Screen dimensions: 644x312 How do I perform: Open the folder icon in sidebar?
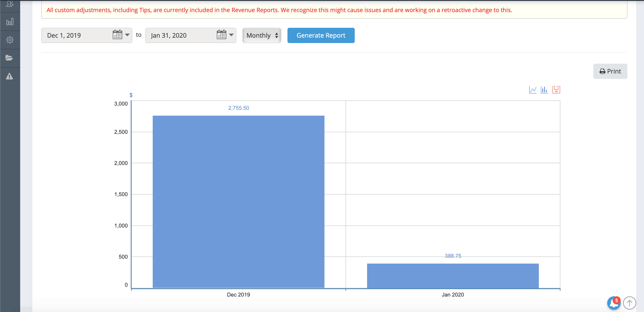pos(9,58)
